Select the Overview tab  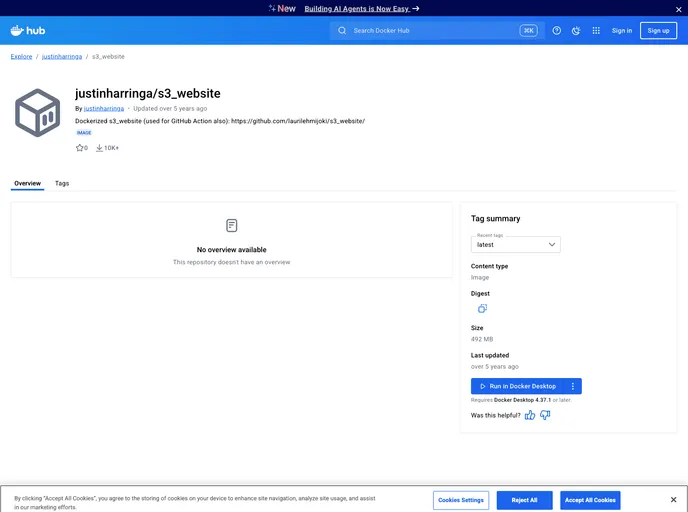27,183
